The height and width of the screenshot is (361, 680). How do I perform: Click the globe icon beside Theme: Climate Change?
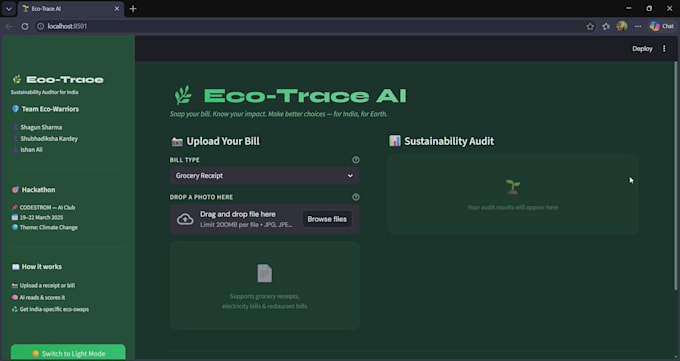[15, 227]
